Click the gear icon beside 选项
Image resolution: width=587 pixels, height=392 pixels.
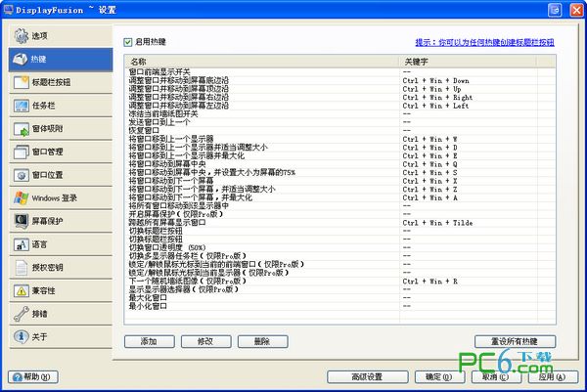click(22, 36)
